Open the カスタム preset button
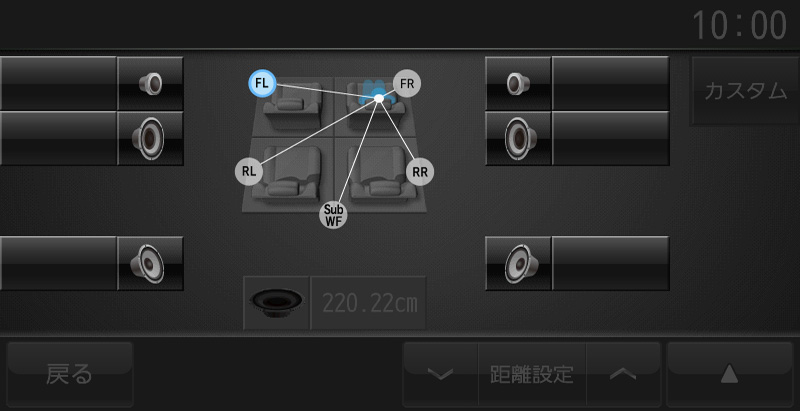 coord(745,91)
